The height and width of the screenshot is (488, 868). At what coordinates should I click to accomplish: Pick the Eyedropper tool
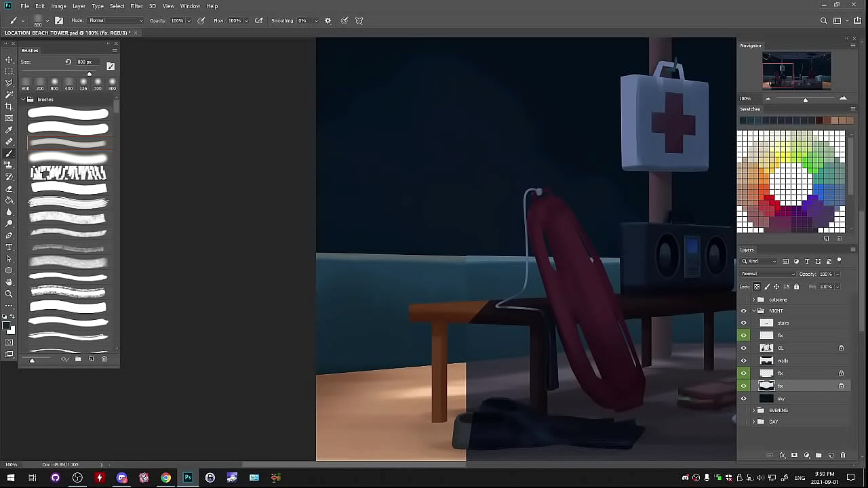pyautogui.click(x=9, y=129)
